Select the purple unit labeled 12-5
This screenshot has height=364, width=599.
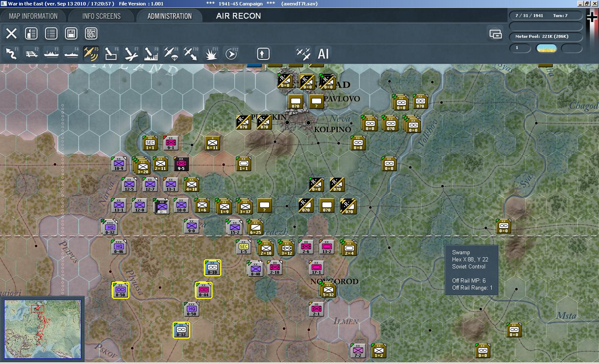tap(129, 184)
